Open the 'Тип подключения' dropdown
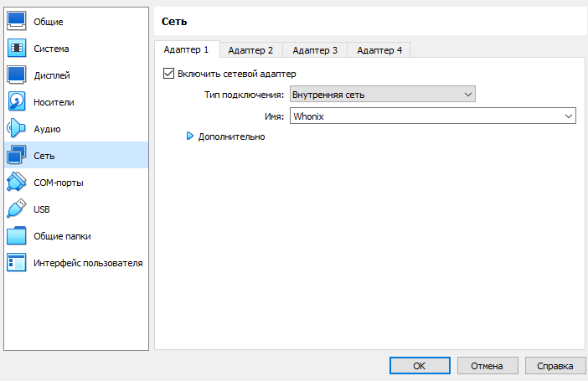 (383, 95)
